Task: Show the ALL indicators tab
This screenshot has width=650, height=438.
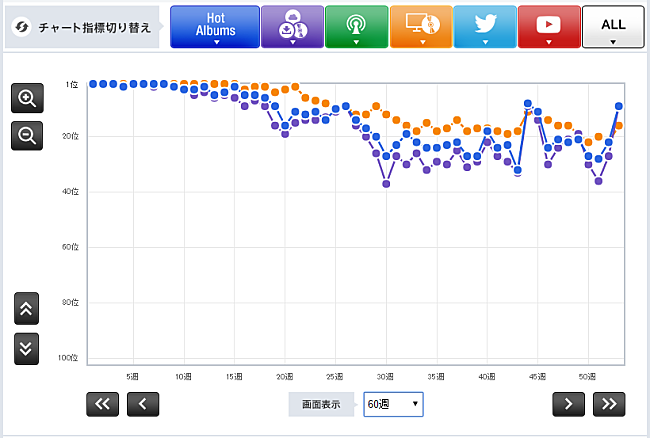Action: coord(613,27)
